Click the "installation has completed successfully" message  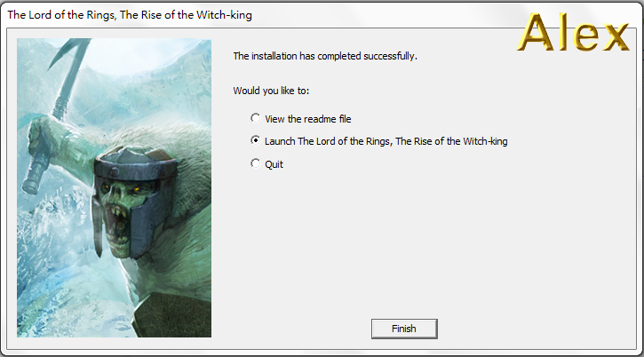[x=324, y=56]
